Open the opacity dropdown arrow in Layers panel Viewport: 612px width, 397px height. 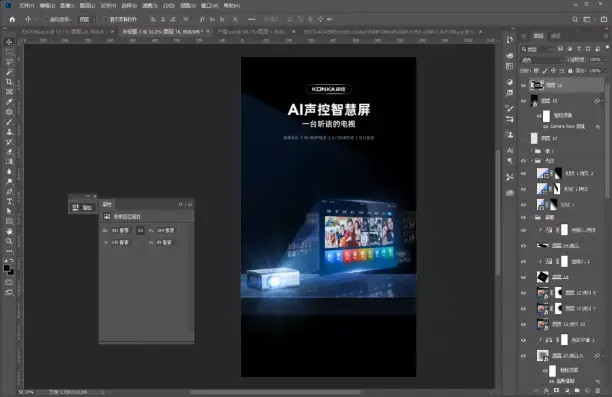(x=606, y=60)
